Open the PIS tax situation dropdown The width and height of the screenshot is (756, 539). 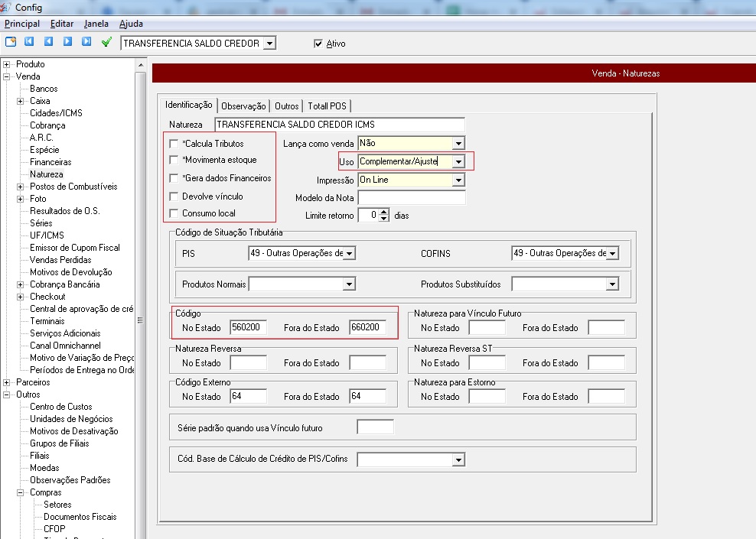349,253
